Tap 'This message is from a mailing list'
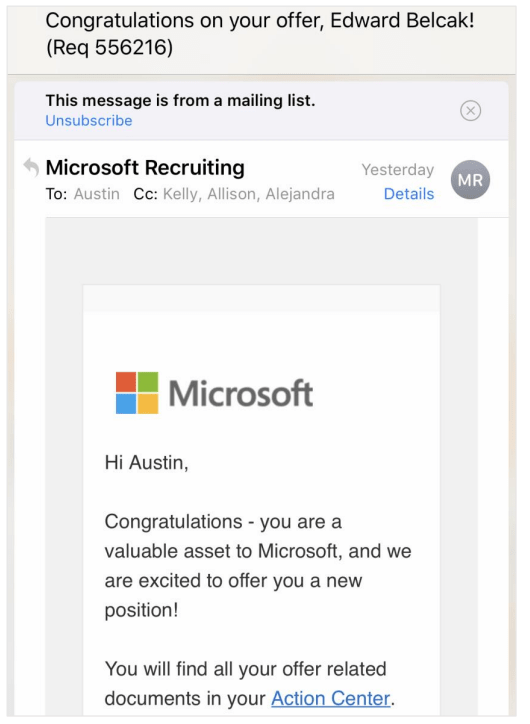Screen dimensions: 530x724 [180, 100]
